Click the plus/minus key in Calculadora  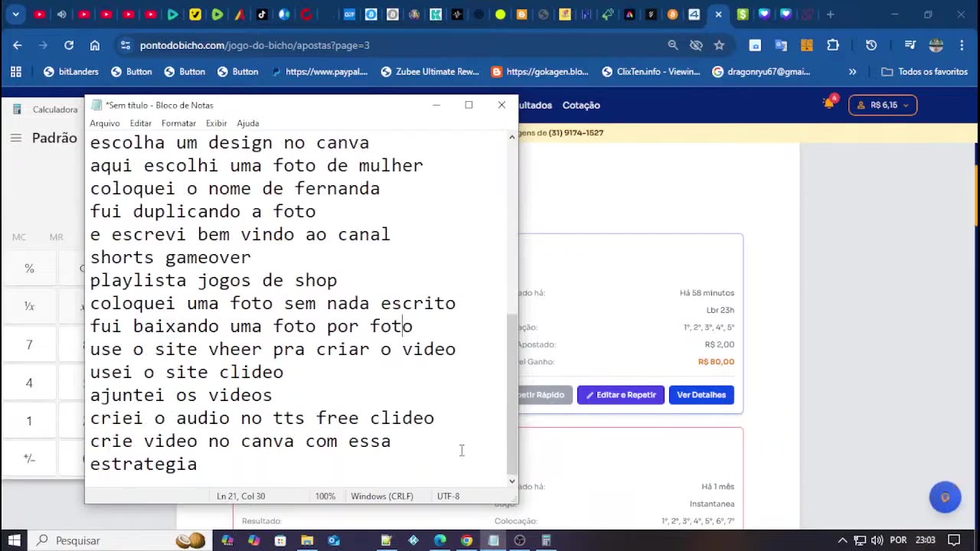29,458
